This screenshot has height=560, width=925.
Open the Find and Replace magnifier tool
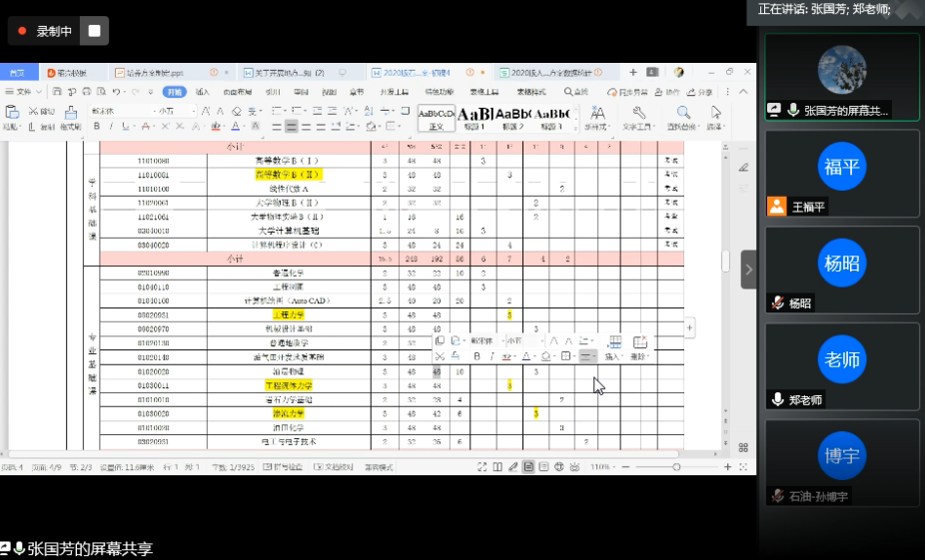[683, 114]
